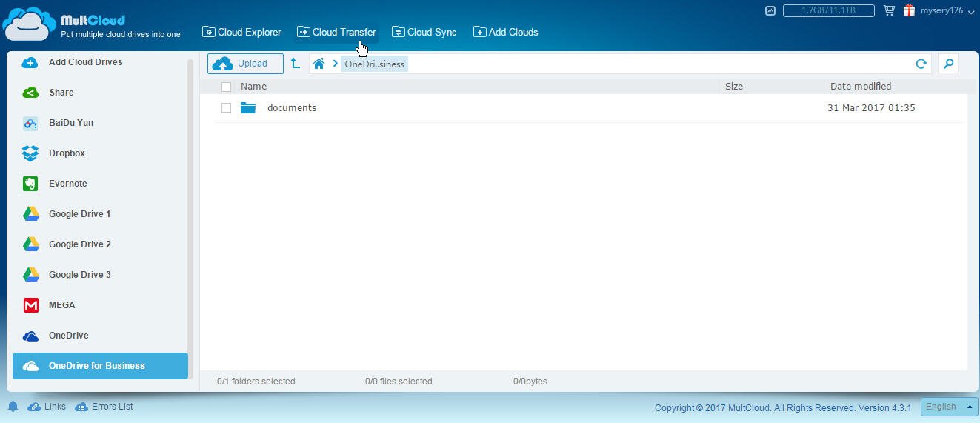
Task: Open the English language dropdown
Action: pyautogui.click(x=949, y=407)
